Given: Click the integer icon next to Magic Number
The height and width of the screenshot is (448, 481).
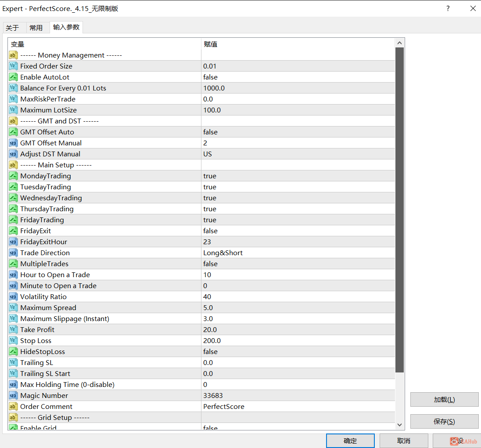Looking at the screenshot, I should tap(13, 395).
